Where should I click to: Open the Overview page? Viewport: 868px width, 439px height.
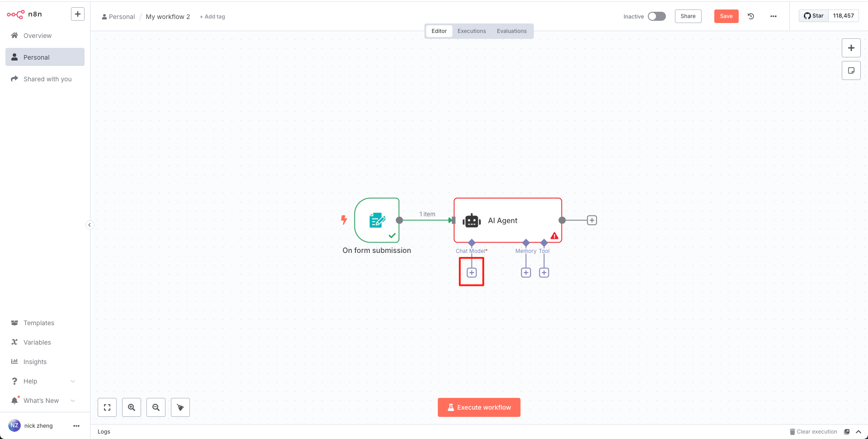click(x=45, y=36)
